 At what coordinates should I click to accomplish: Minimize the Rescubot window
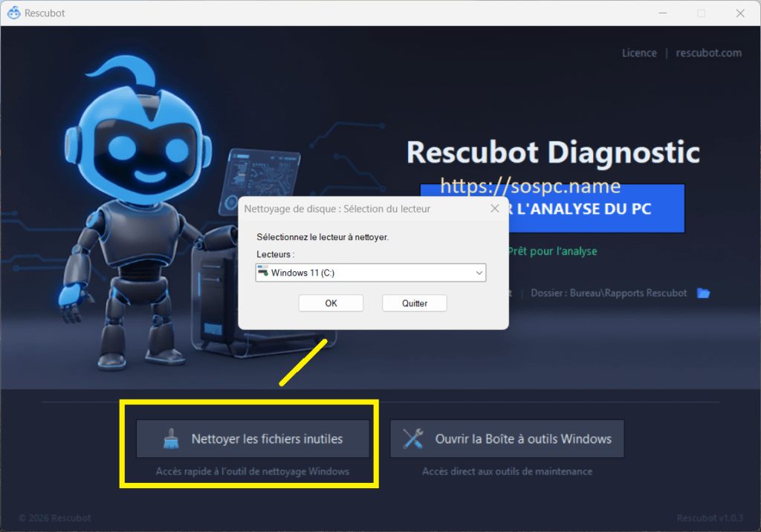tap(662, 13)
